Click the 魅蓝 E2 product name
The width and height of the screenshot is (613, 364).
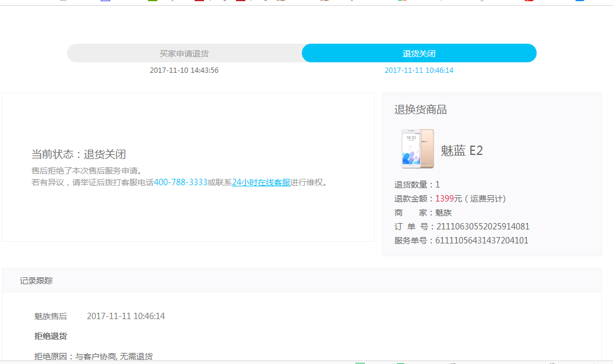coord(461,150)
